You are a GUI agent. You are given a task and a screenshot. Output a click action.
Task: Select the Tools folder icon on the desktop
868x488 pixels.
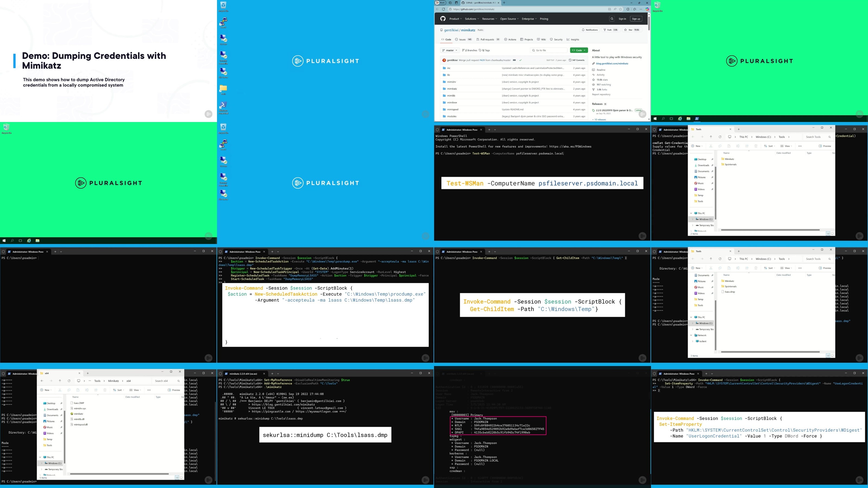click(x=223, y=90)
